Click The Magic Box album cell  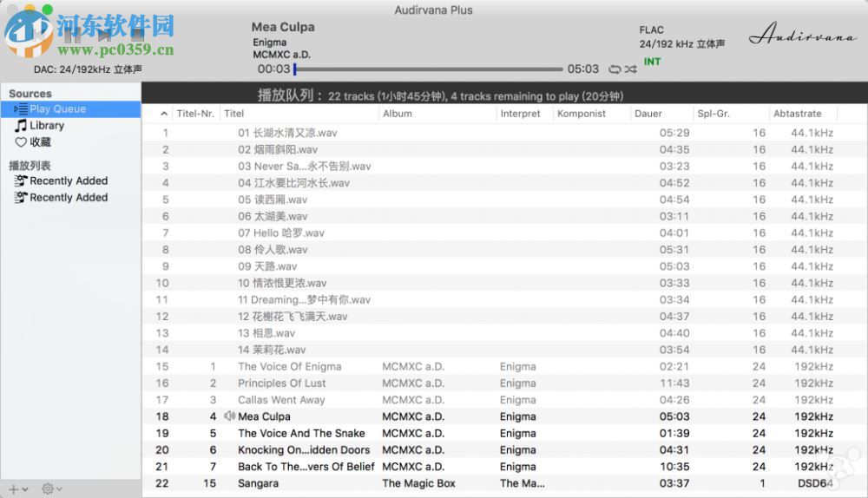tap(418, 483)
